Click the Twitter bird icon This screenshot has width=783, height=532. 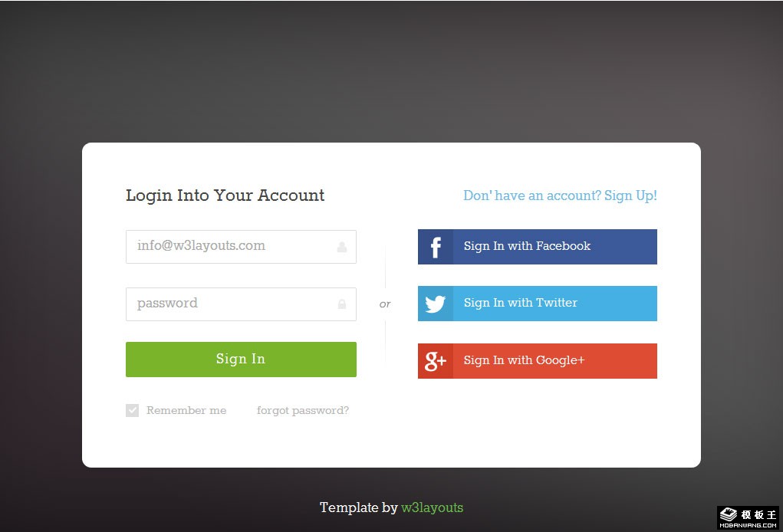click(436, 304)
